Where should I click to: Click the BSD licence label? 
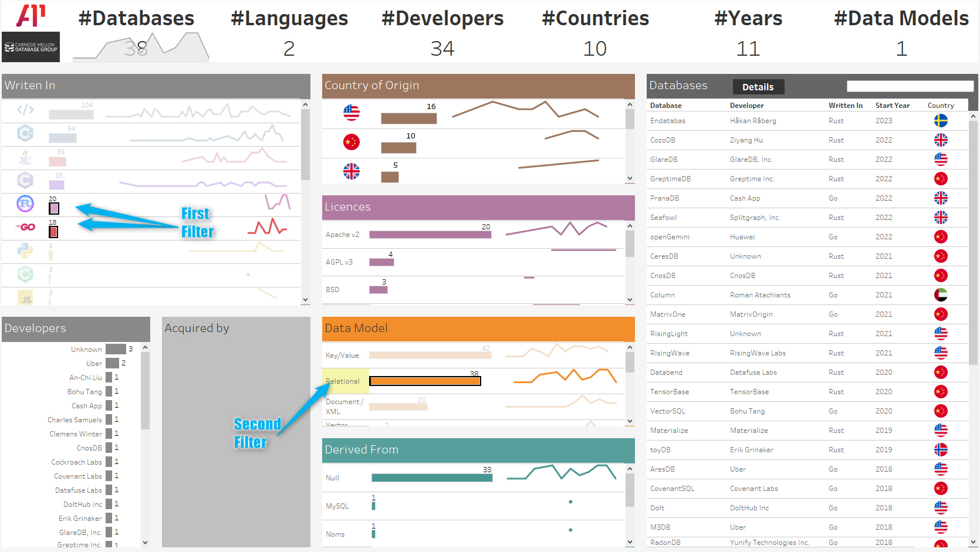[x=332, y=290]
